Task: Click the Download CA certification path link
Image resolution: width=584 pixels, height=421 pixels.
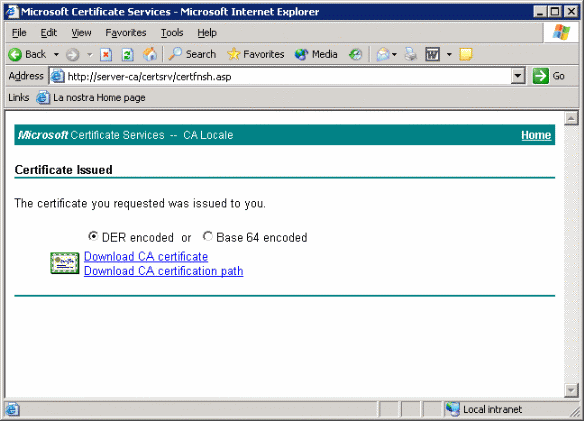Action: [164, 271]
